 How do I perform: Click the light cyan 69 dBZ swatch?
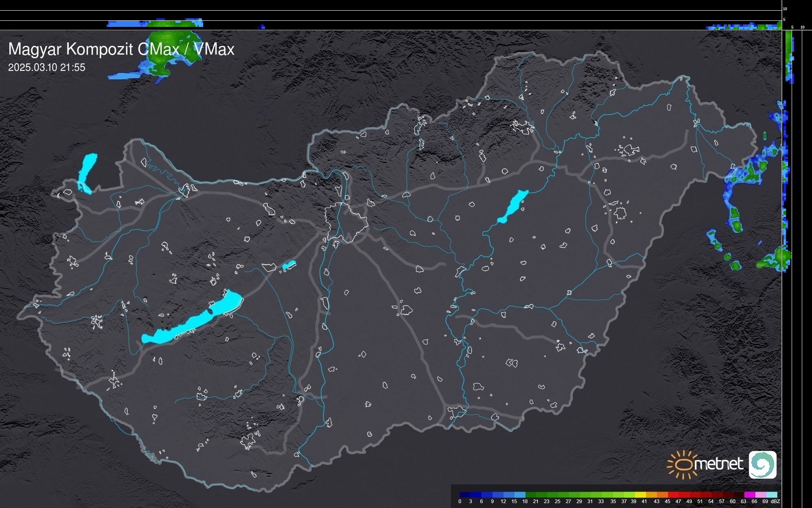[772, 495]
